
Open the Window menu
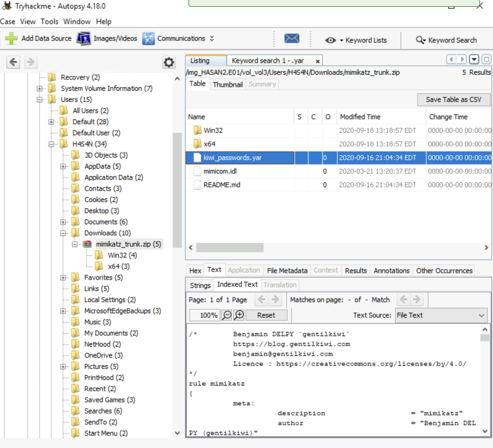[x=77, y=22]
